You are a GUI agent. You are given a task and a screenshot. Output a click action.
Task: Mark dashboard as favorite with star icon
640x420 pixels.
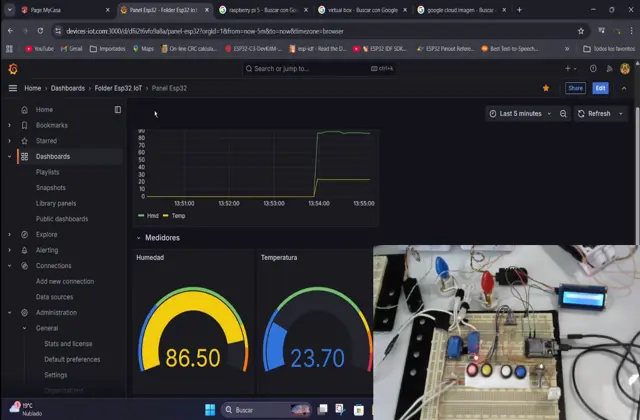point(545,88)
